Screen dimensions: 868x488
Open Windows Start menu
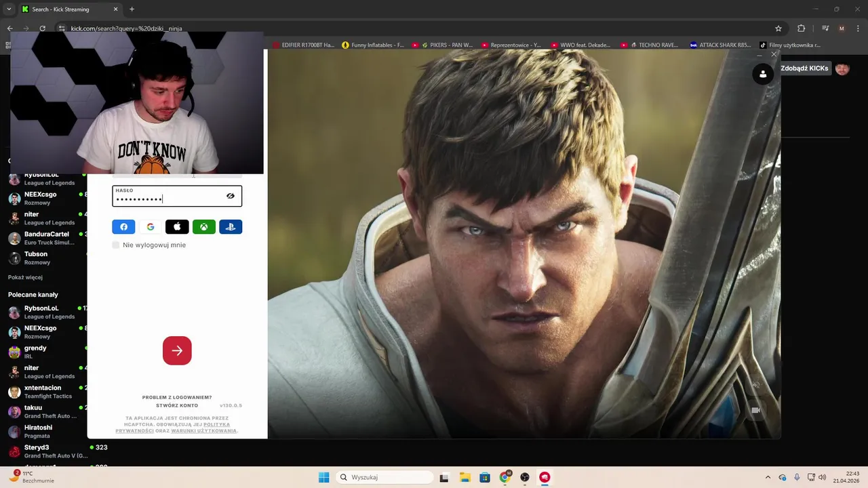pos(323,477)
